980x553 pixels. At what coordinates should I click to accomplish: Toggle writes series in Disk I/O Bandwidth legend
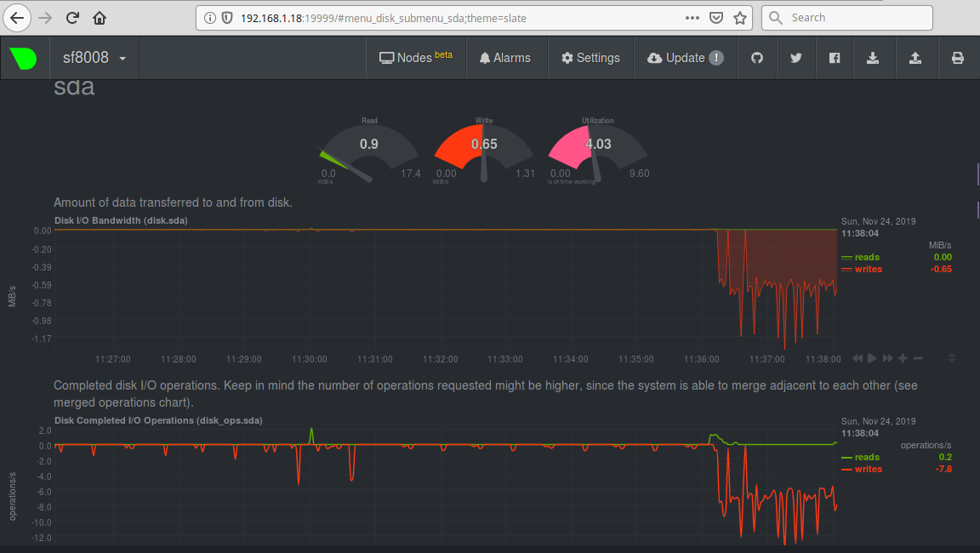[x=868, y=269]
